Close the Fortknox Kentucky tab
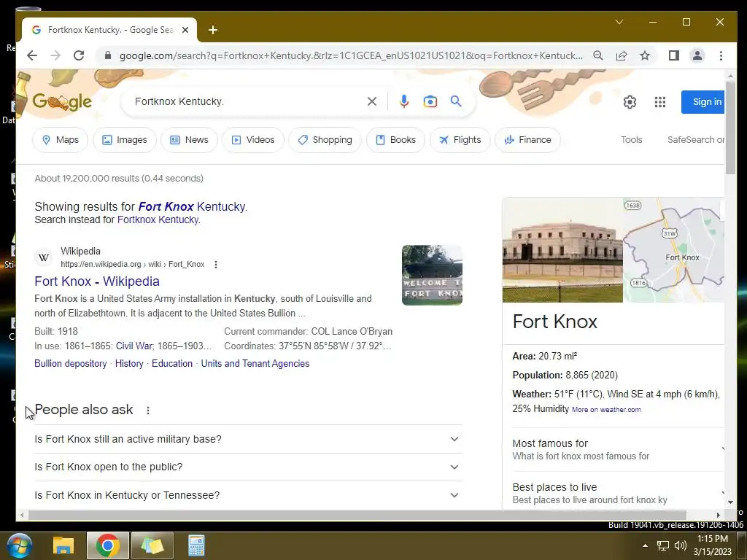Image resolution: width=747 pixels, height=560 pixels. coord(185,30)
